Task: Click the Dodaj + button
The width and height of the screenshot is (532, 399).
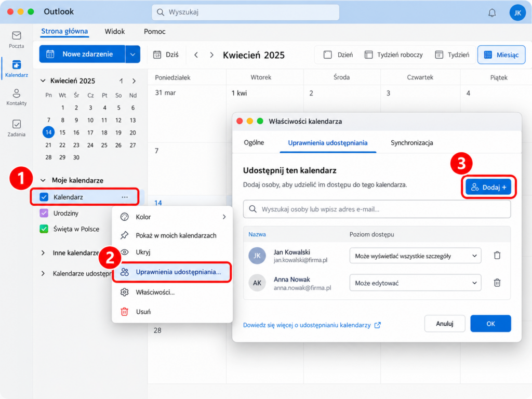Action: tap(488, 187)
